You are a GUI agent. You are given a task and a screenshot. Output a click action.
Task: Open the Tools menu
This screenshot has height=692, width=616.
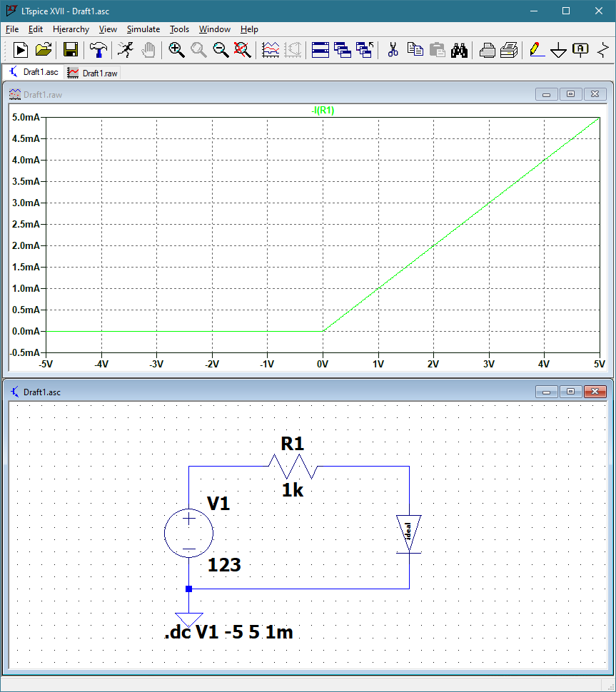pos(179,29)
